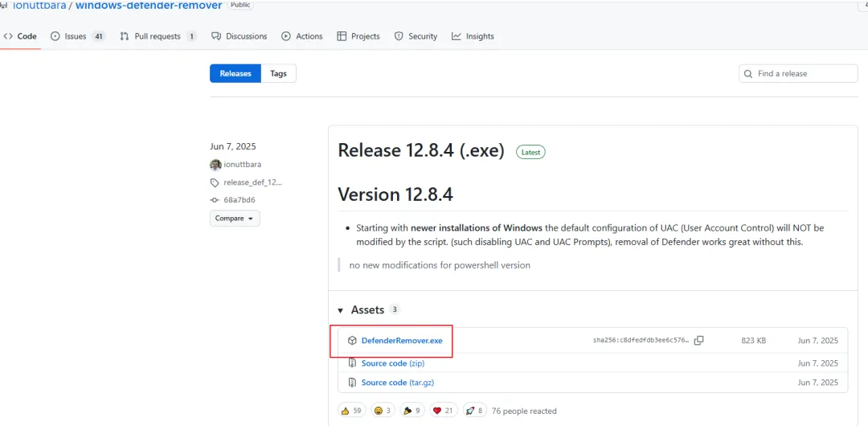Open the Issues tab
The width and height of the screenshot is (868, 426).
(x=77, y=36)
